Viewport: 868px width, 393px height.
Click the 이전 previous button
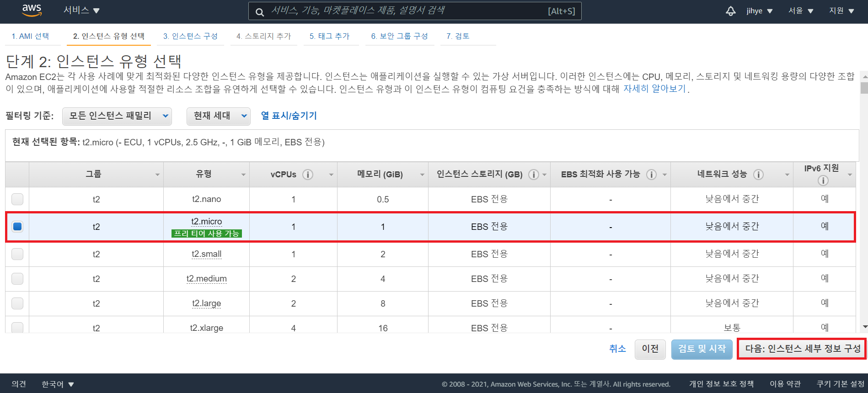[650, 349]
